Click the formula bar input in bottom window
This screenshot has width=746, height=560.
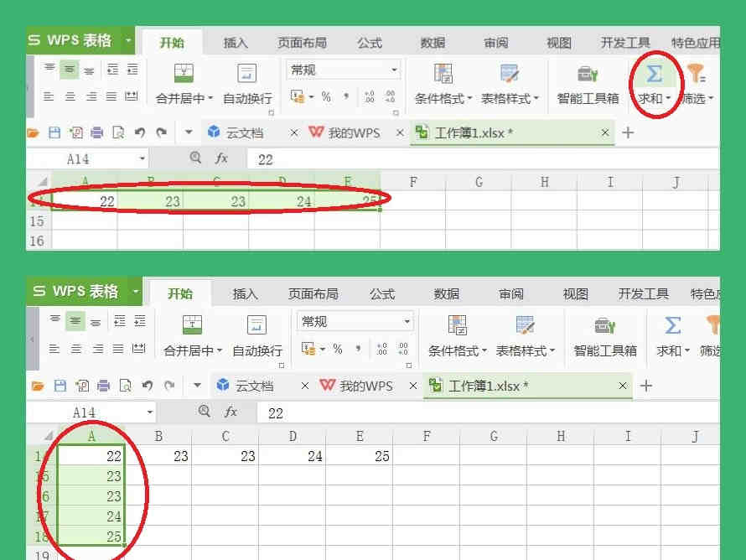pyautogui.click(x=486, y=412)
